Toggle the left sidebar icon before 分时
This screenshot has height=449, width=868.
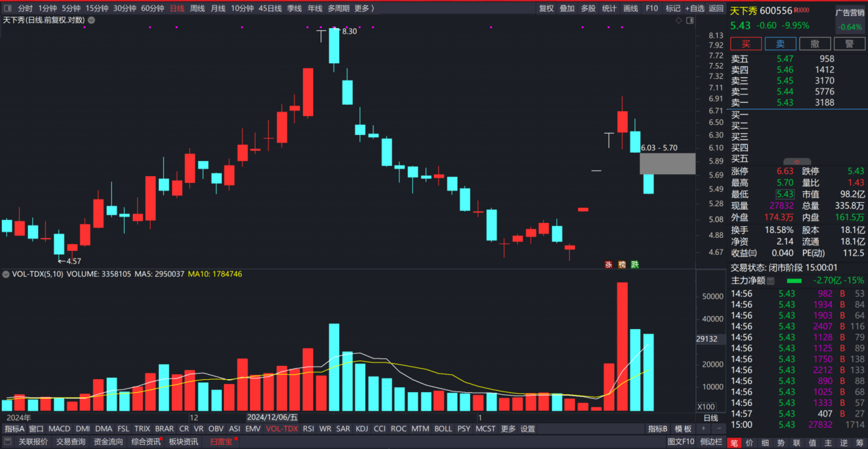click(7, 8)
